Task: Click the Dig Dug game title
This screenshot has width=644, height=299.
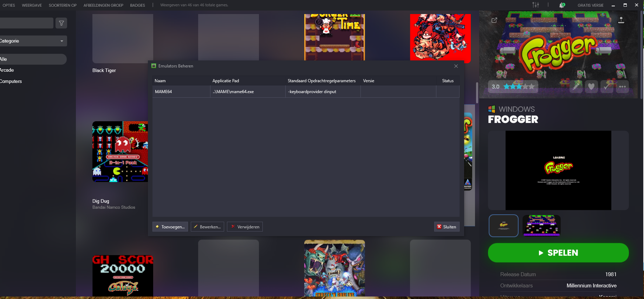Action: pos(101,201)
